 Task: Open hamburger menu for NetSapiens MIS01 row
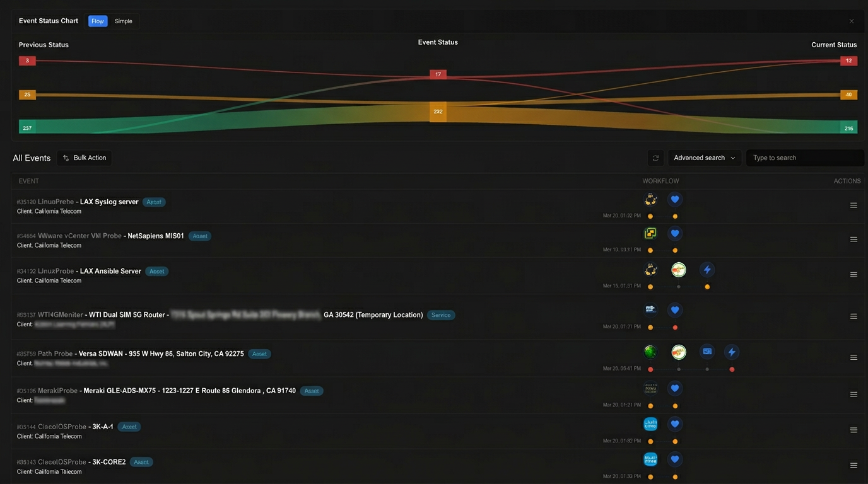(x=853, y=239)
